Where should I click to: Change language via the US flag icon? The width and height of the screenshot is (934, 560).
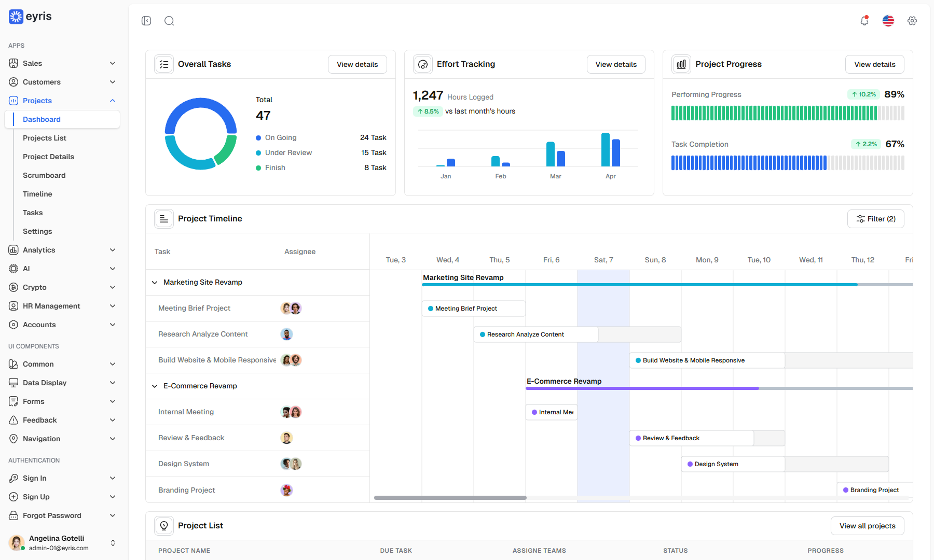pyautogui.click(x=888, y=21)
